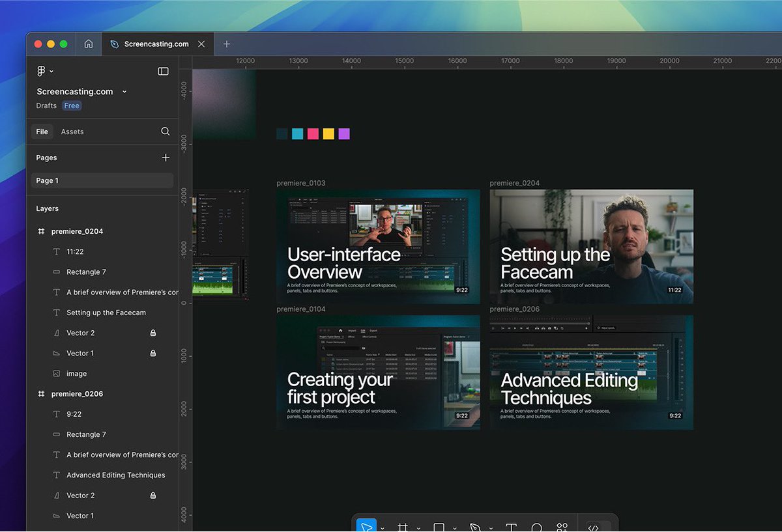
Task: Close the Screencasting.com tab
Action: (201, 44)
